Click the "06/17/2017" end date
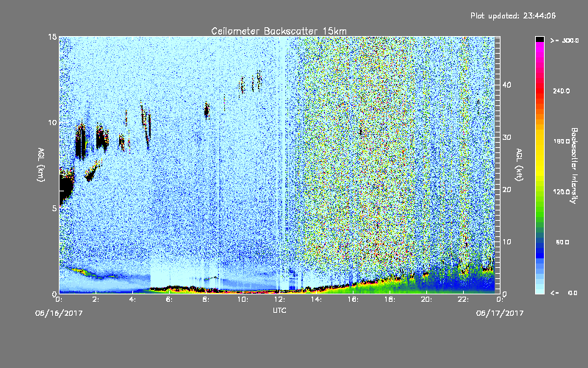 [500, 314]
